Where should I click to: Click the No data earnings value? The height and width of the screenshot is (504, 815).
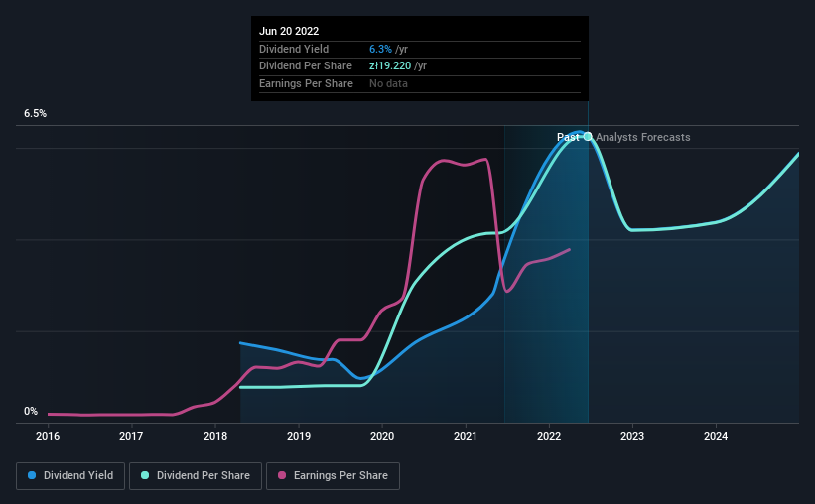coord(388,83)
